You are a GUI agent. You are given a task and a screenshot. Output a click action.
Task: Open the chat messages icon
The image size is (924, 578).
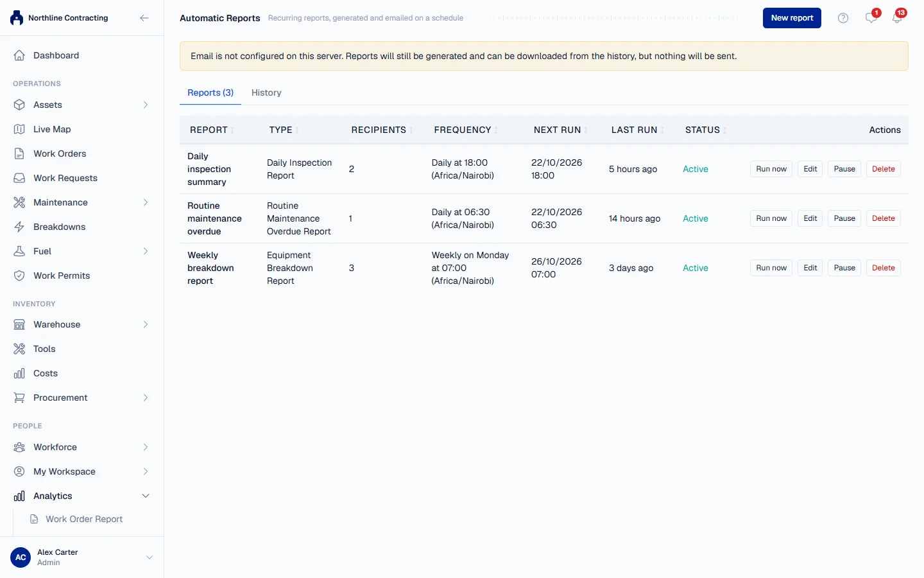871,18
